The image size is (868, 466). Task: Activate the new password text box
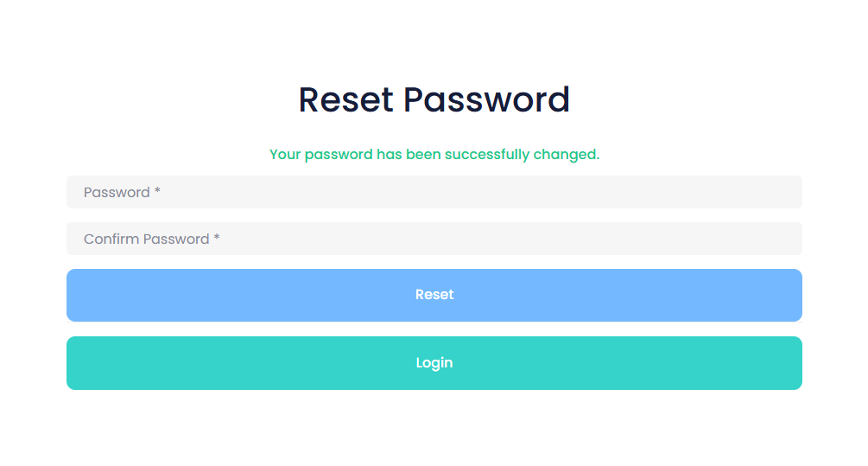click(434, 192)
